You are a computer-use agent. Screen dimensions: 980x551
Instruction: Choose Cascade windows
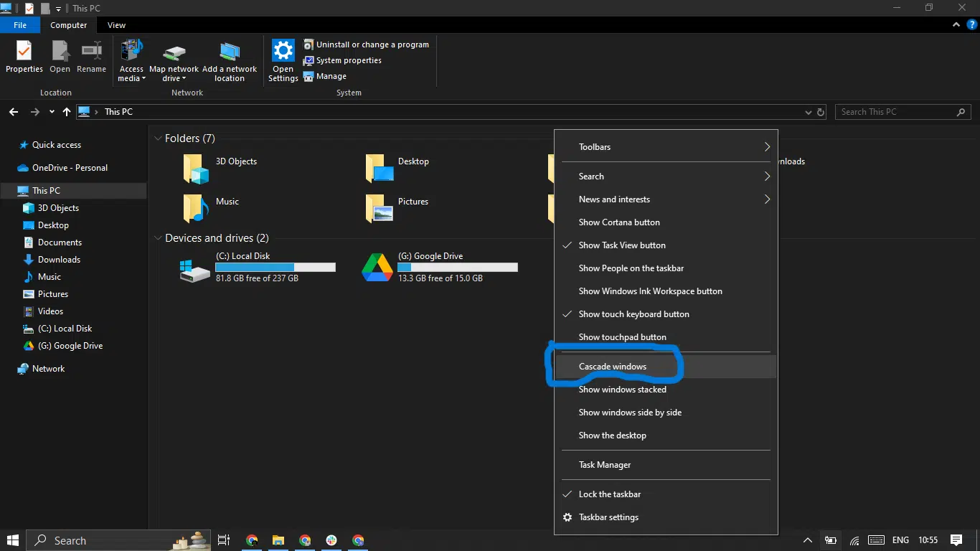(666, 367)
